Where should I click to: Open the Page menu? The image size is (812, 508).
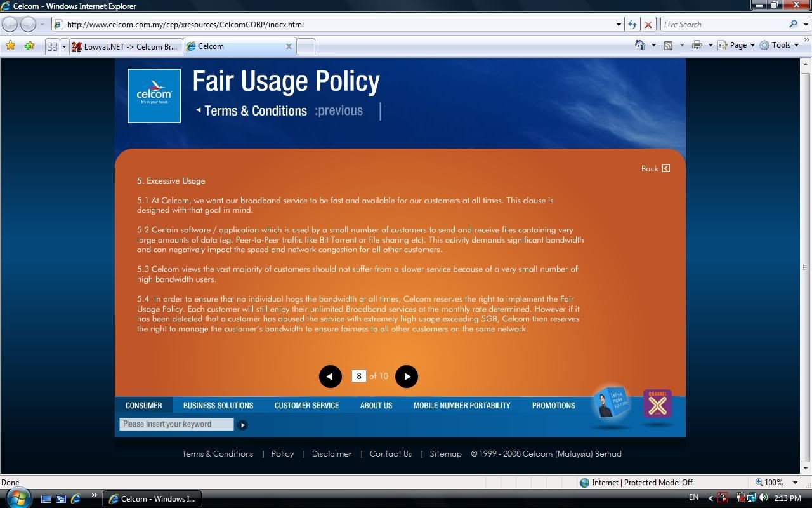coord(737,45)
